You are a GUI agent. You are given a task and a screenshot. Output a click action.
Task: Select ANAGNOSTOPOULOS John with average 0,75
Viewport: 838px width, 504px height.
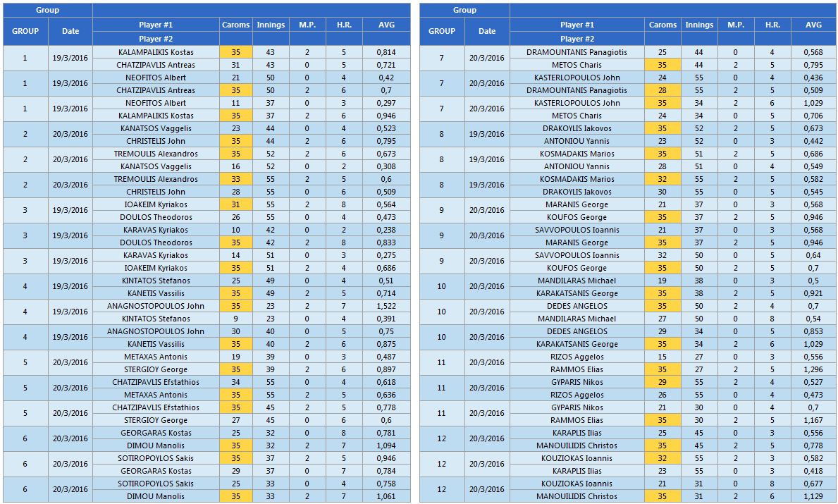[156, 331]
